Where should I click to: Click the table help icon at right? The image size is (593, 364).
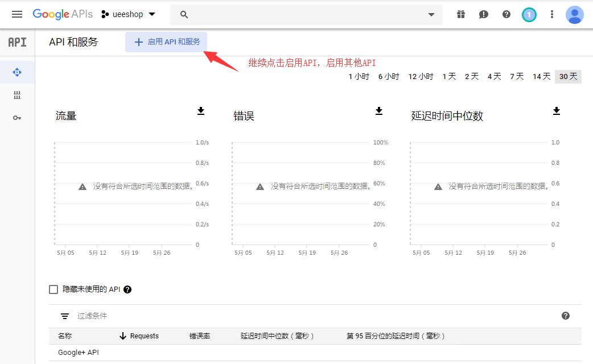[x=565, y=316]
